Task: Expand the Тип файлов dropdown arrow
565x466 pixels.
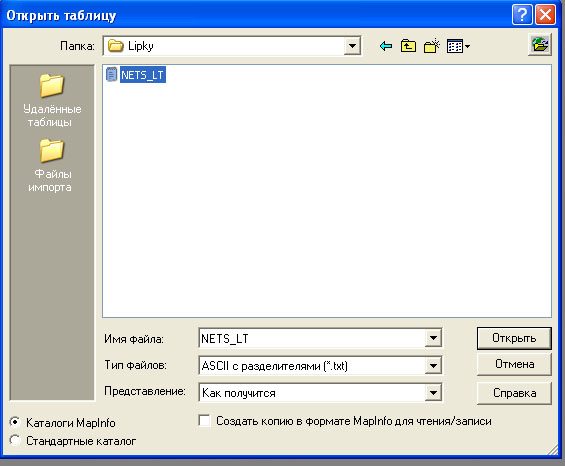Action: coord(433,365)
